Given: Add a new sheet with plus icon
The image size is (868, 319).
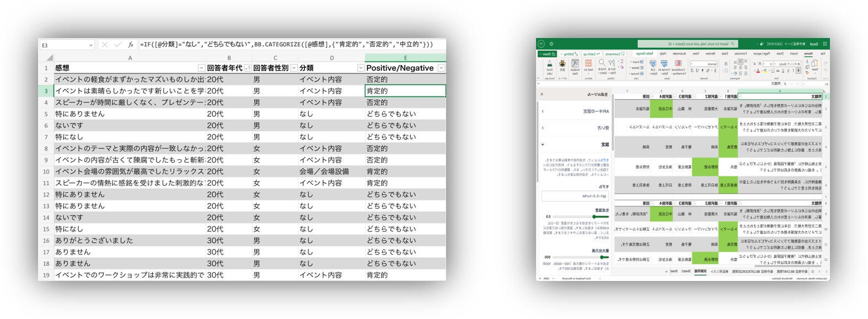Looking at the screenshot, I should point(666,272).
